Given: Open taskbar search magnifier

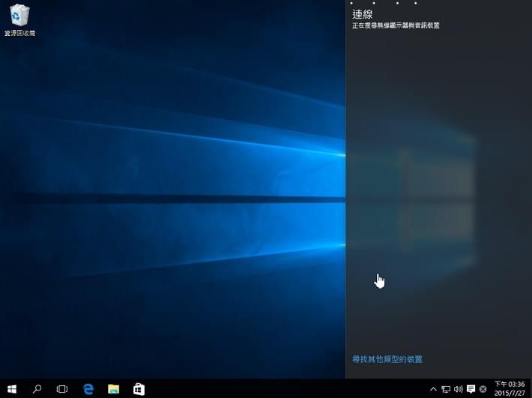Looking at the screenshot, I should pyautogui.click(x=37, y=389).
